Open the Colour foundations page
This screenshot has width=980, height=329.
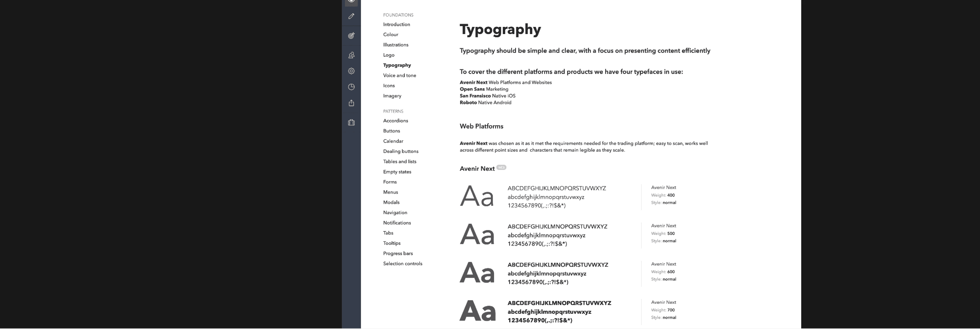(390, 35)
